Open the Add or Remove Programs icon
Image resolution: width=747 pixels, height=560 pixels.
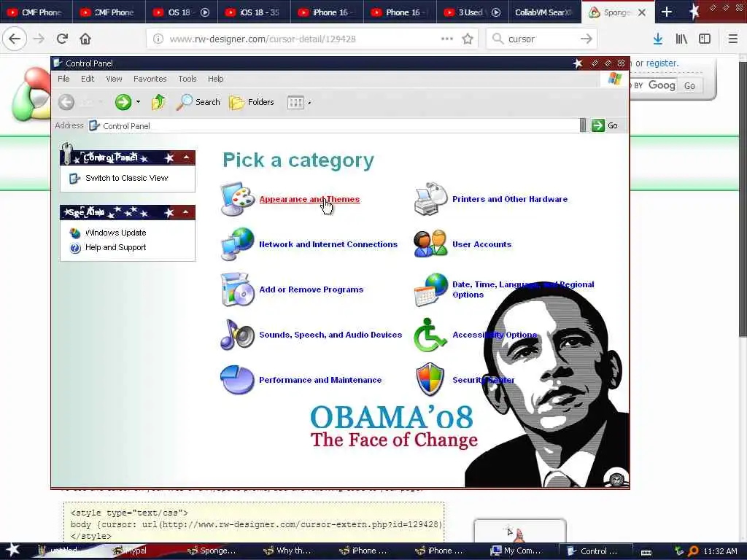pos(237,289)
